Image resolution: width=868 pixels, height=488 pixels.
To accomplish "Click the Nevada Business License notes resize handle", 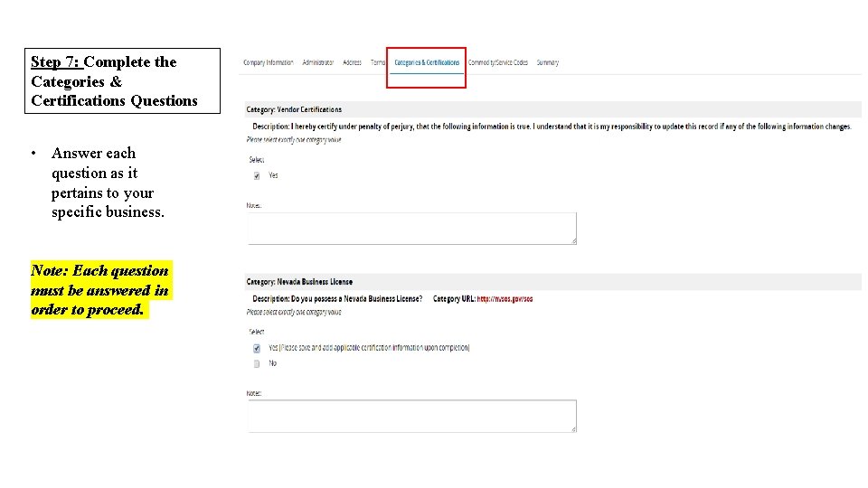I will click(574, 428).
